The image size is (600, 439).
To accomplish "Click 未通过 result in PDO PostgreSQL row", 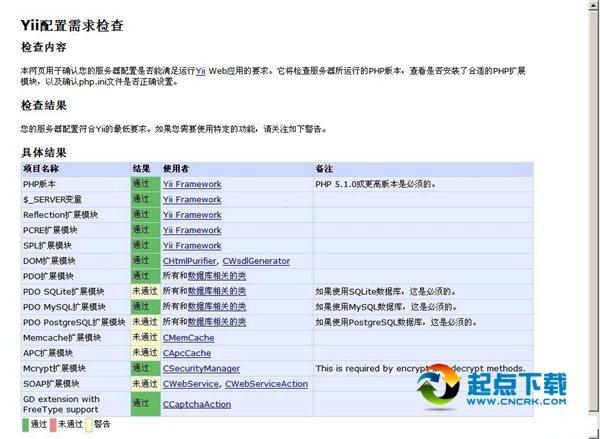I will pyautogui.click(x=145, y=322).
